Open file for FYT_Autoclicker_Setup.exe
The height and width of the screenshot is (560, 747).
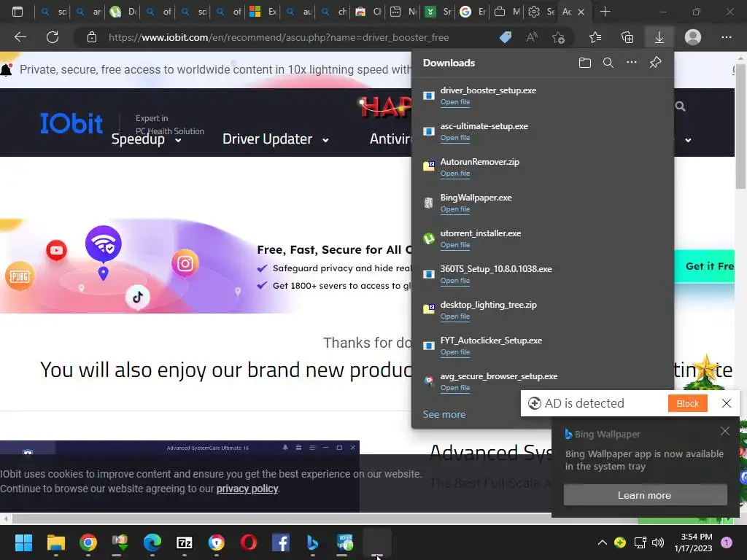tap(455, 352)
